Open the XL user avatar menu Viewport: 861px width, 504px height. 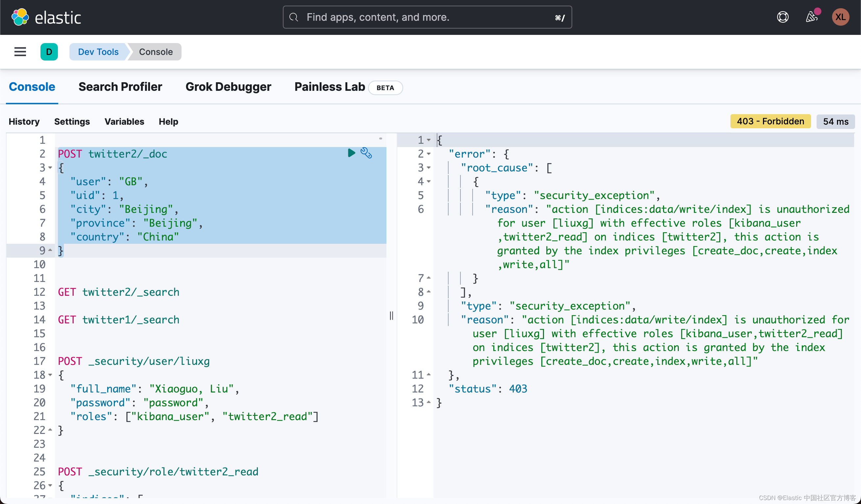coord(840,17)
